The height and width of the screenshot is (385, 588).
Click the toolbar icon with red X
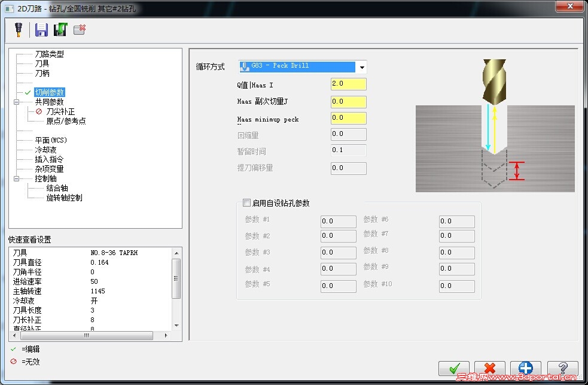pyautogui.click(x=80, y=30)
